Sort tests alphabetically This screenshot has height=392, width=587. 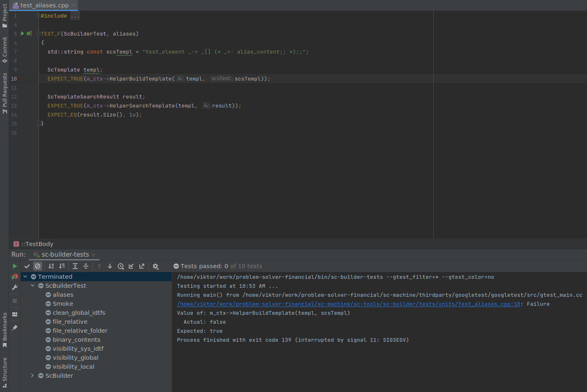click(x=51, y=266)
